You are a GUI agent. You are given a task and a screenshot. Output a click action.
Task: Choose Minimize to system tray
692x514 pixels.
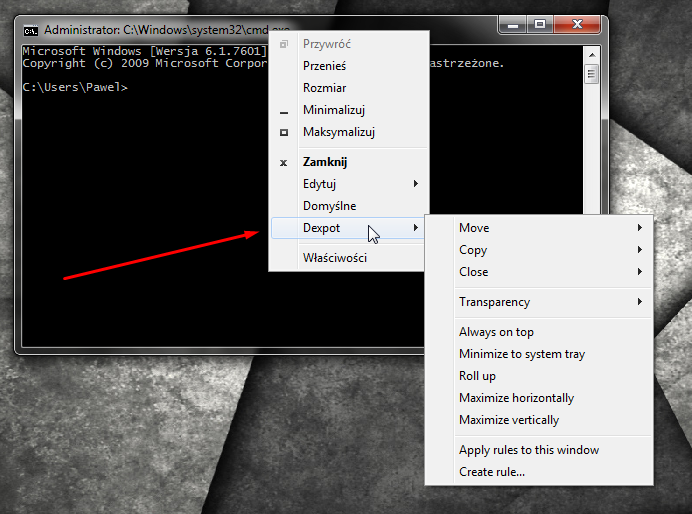(539, 354)
